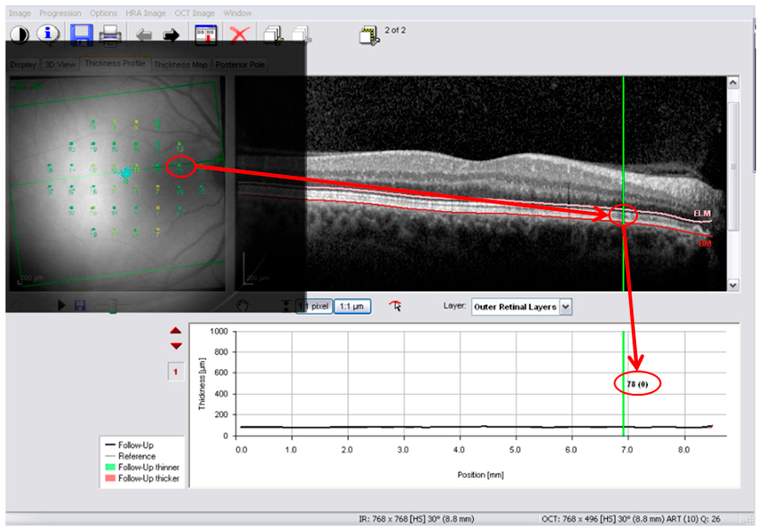Click the notes icon beside '2 of 2'
The height and width of the screenshot is (532, 760).
[x=369, y=35]
